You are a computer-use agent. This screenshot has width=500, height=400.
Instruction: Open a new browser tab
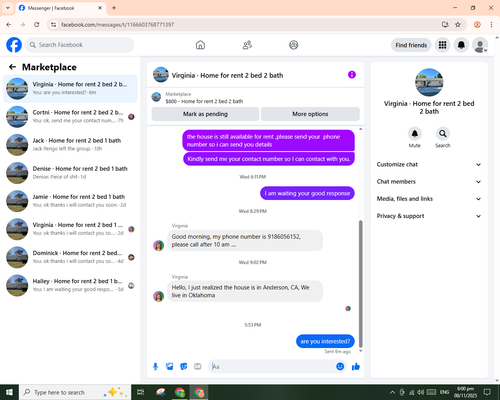coord(114,8)
